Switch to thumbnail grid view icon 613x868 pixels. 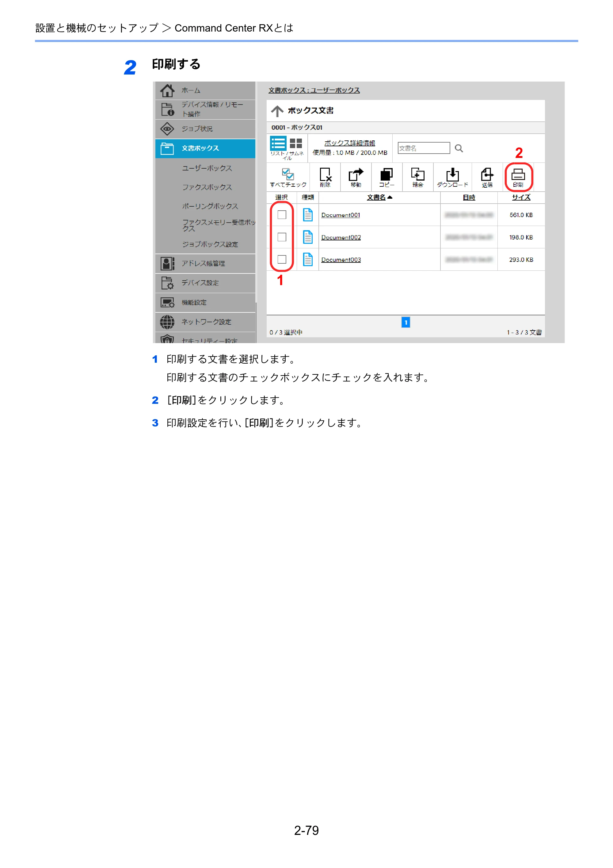[x=296, y=144]
